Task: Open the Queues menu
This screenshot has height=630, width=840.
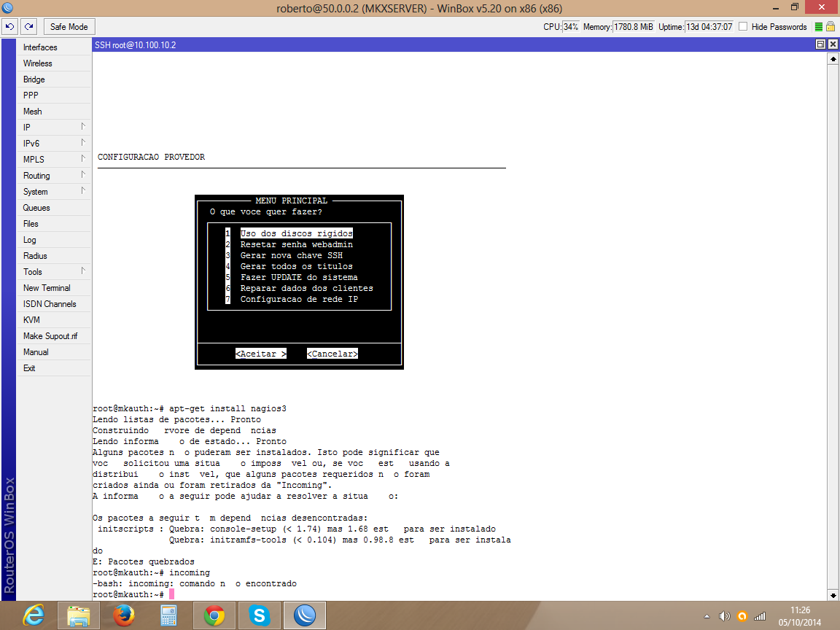Action: (x=53, y=208)
